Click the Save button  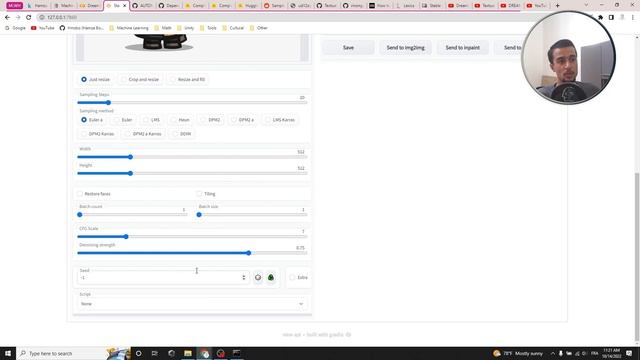click(348, 48)
